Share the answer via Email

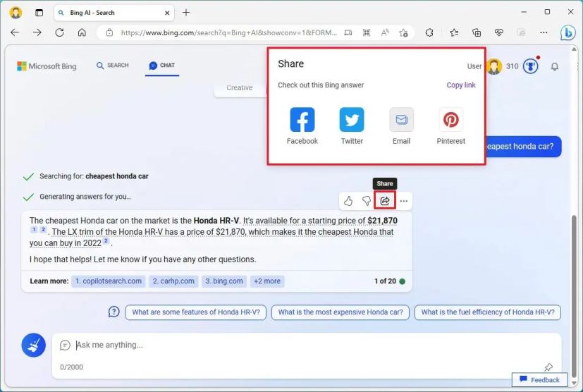[x=401, y=120]
